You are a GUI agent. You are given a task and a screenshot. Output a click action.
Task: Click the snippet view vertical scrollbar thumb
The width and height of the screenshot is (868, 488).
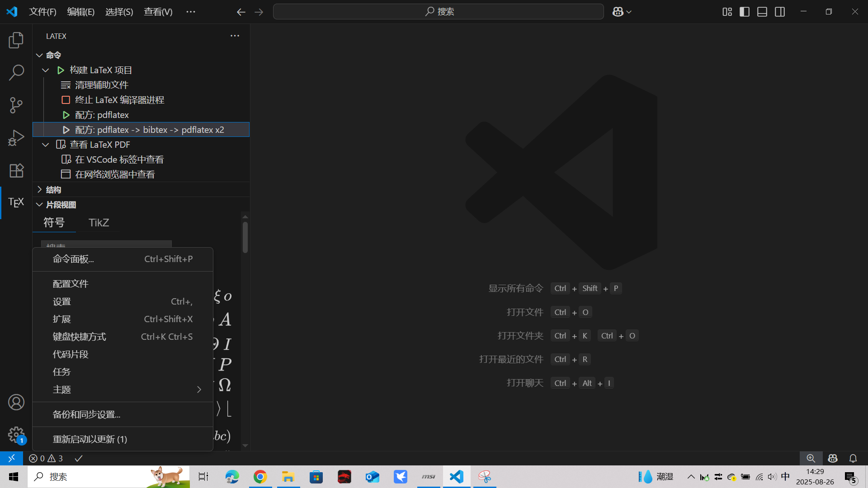tap(245, 237)
